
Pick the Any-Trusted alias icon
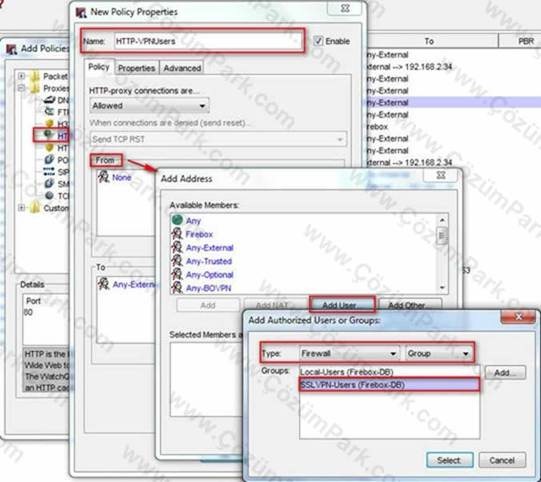pyautogui.click(x=177, y=261)
